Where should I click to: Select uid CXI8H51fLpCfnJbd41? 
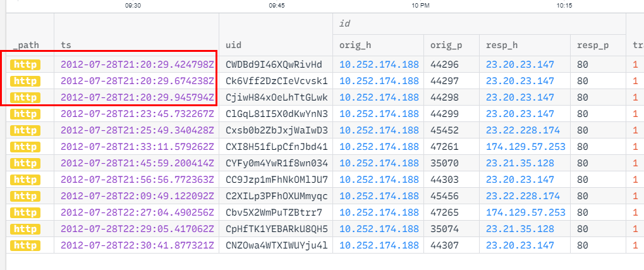(277, 147)
